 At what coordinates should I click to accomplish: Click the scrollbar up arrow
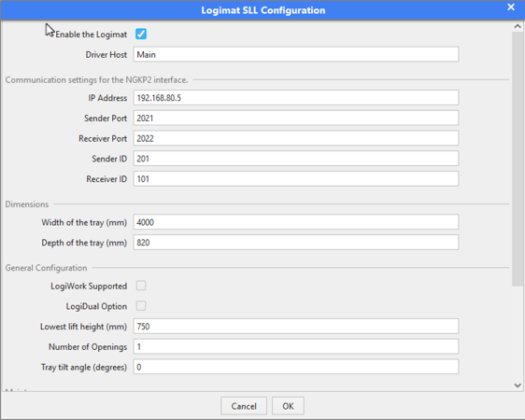coord(518,26)
